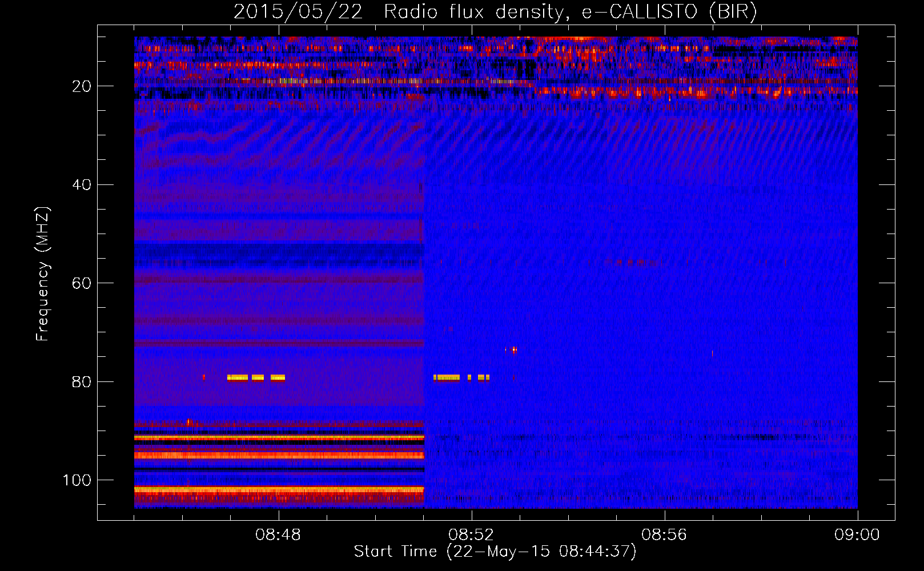The width and height of the screenshot is (924, 571).
Task: Click the frequency tick label '80'
Action: [x=82, y=381]
